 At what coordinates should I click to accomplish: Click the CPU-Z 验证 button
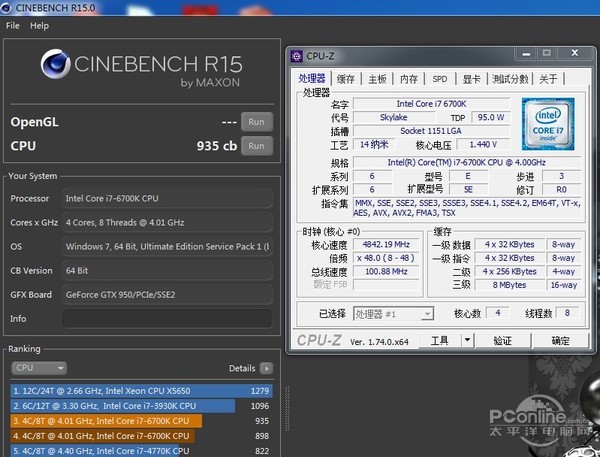click(x=502, y=340)
